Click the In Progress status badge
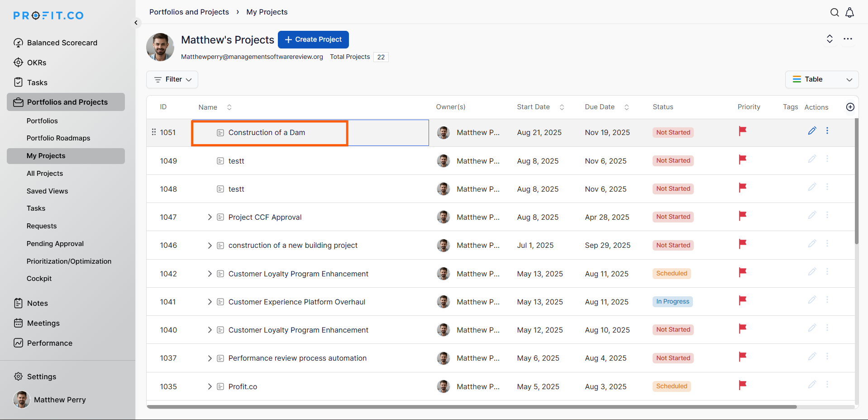Viewport: 868px width, 420px height. [x=672, y=302]
